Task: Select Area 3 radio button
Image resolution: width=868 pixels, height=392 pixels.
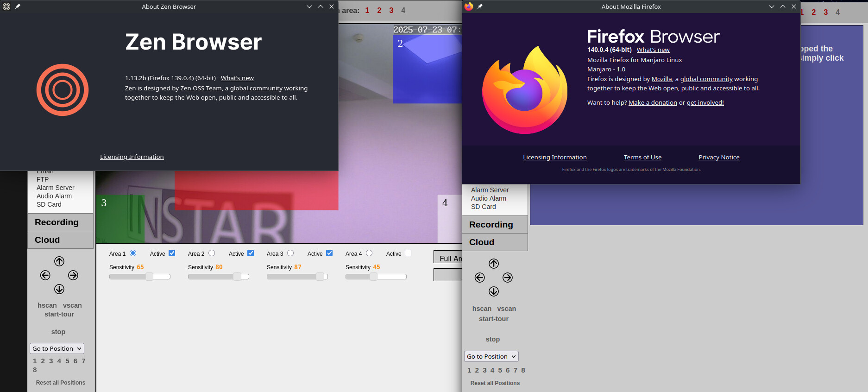Action: pos(290,253)
